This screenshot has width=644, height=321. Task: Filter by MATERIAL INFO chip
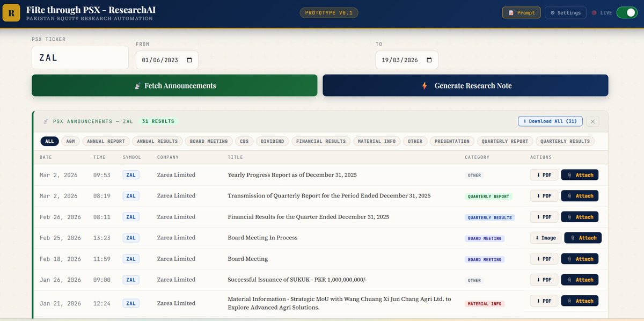(x=376, y=141)
